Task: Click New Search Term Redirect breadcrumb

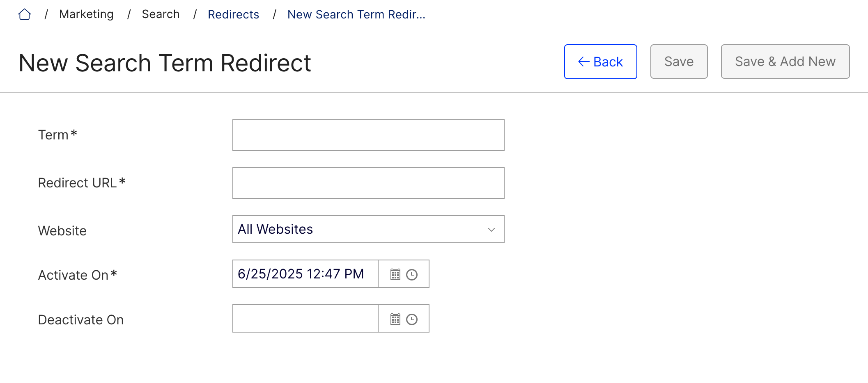Action: point(356,15)
